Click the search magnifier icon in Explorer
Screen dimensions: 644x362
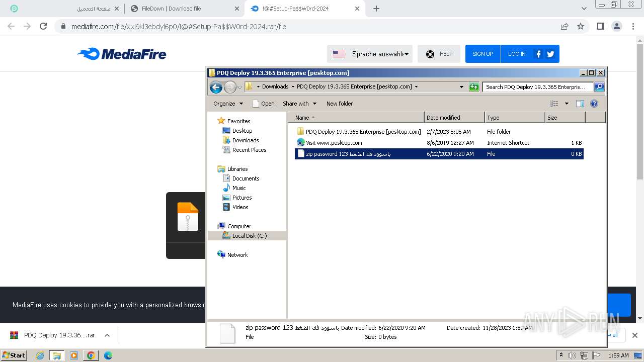coord(599,87)
